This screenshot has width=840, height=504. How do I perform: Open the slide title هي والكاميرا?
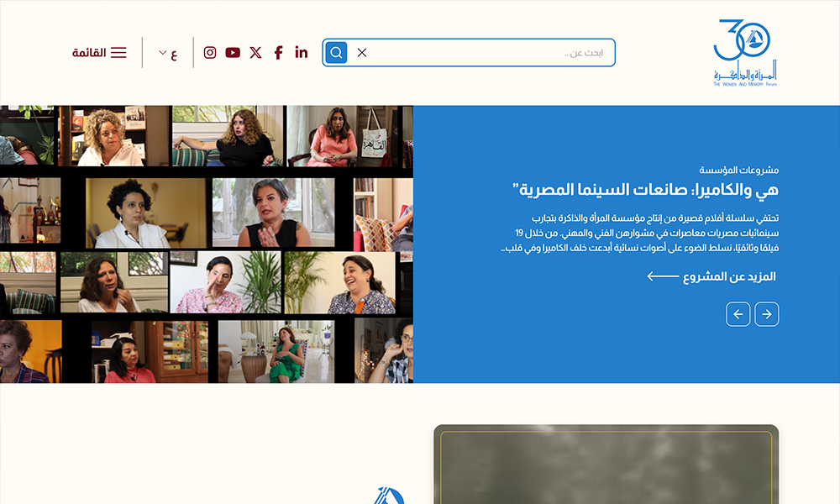coord(645,190)
